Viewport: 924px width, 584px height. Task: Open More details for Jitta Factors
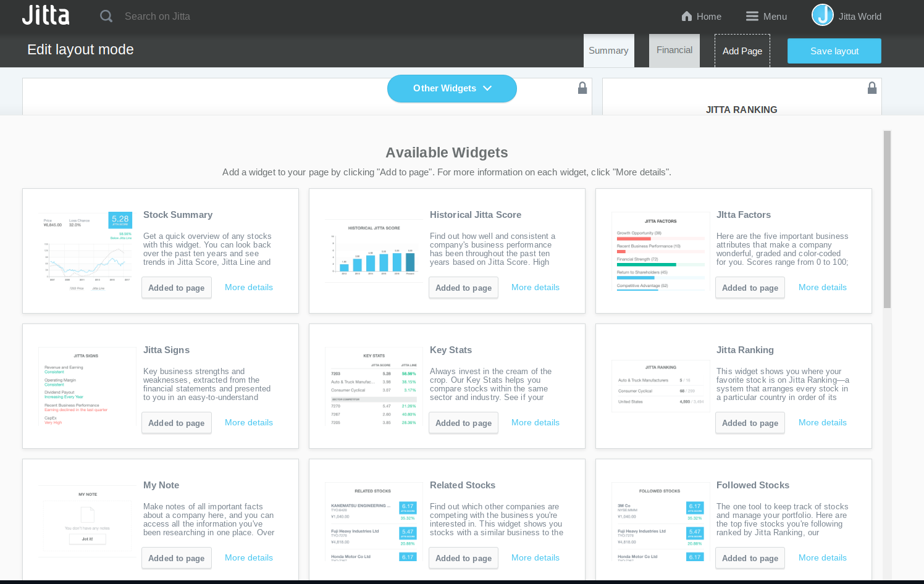823,288
